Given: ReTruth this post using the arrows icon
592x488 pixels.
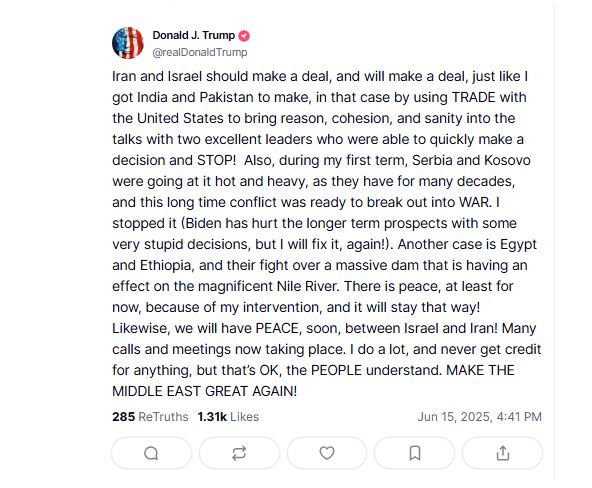Looking at the screenshot, I should tap(239, 453).
